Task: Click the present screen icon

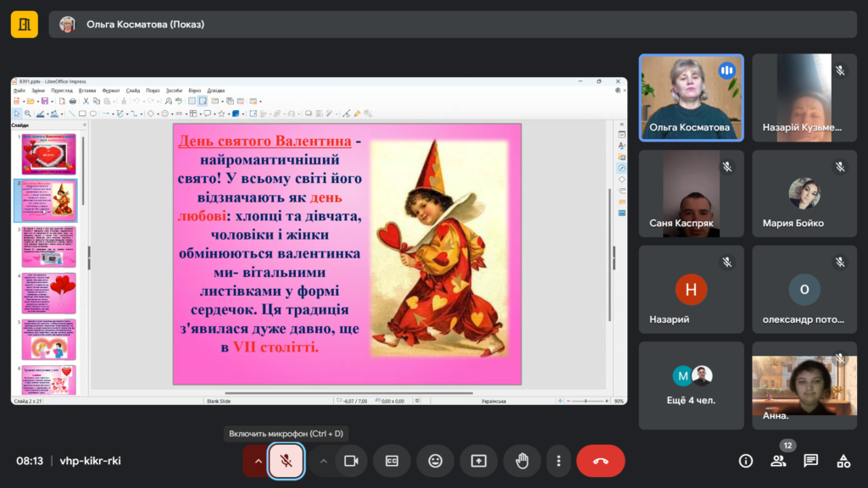Action: [x=478, y=461]
